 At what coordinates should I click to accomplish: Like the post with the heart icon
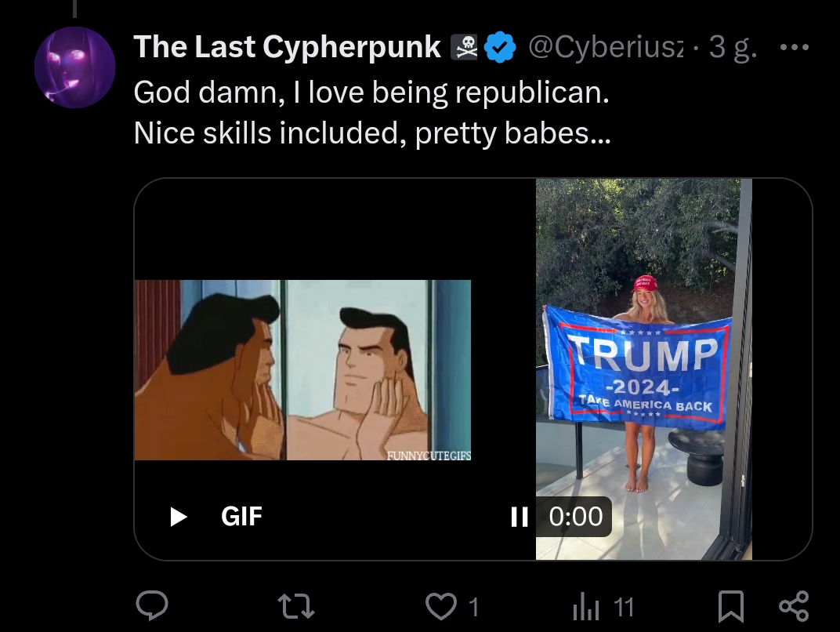(440, 605)
